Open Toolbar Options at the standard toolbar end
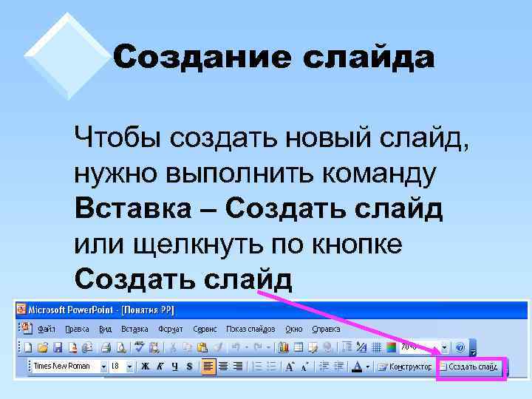 coord(473,348)
